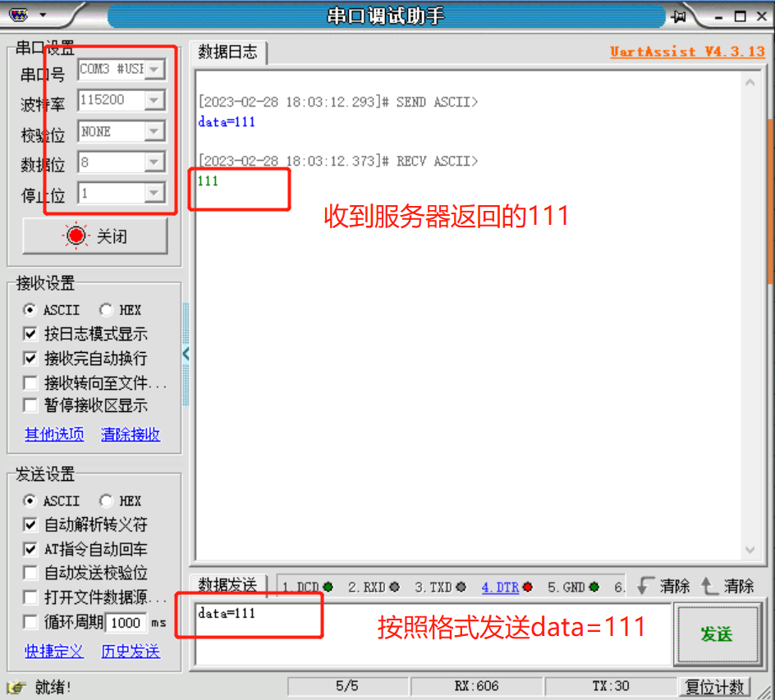
Task: Open the UartAssist V4.3.13 link
Action: (x=687, y=52)
